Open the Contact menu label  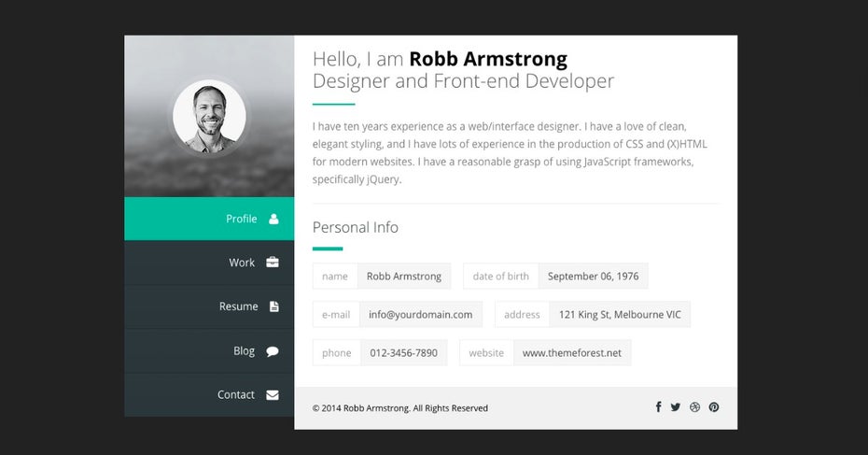(236, 394)
